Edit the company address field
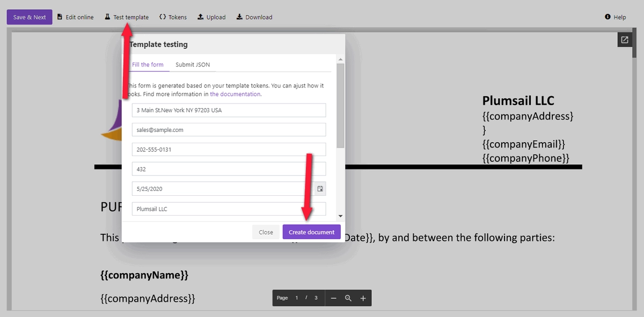 [229, 110]
